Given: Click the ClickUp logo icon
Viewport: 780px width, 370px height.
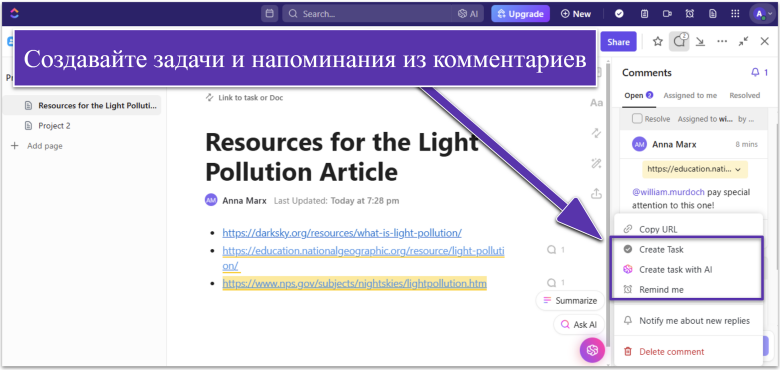Looking at the screenshot, I should [x=14, y=13].
